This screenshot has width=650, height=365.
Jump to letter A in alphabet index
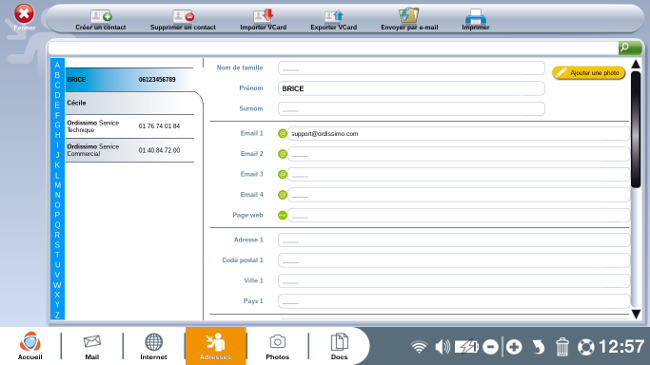point(57,65)
